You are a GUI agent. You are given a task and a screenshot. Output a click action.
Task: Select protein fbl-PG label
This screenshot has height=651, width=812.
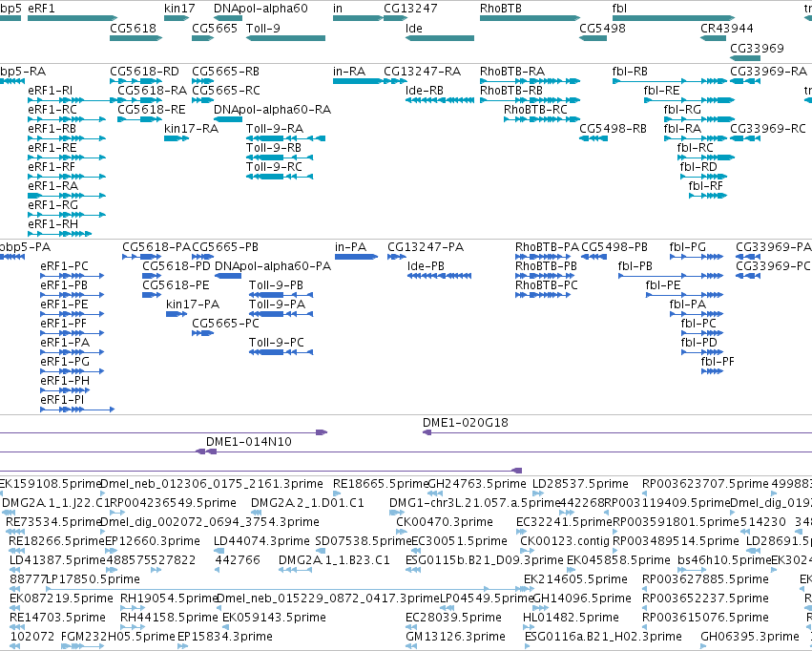(x=687, y=246)
